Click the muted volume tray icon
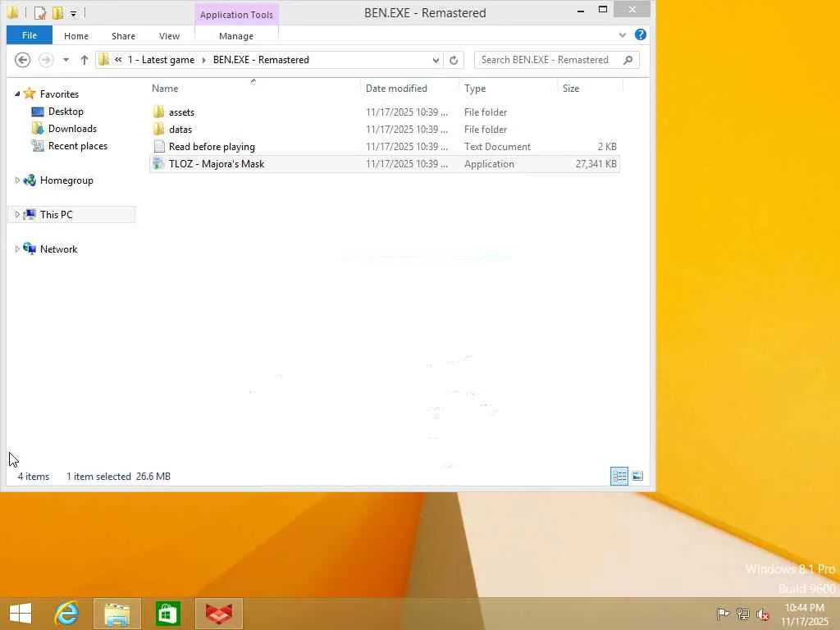The height and width of the screenshot is (630, 840). 763,614
